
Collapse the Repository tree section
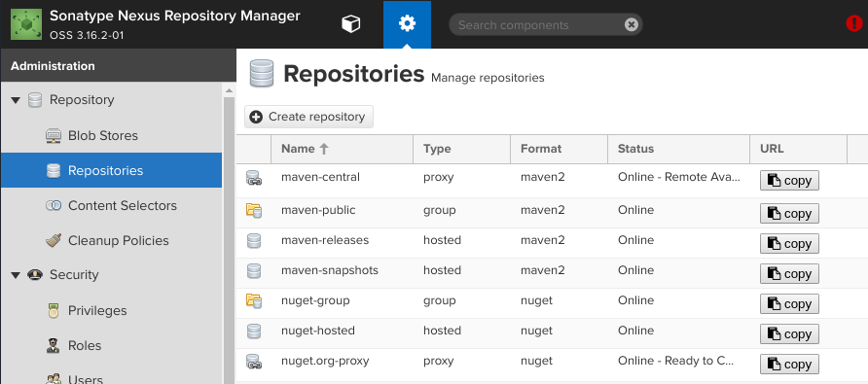(16, 100)
